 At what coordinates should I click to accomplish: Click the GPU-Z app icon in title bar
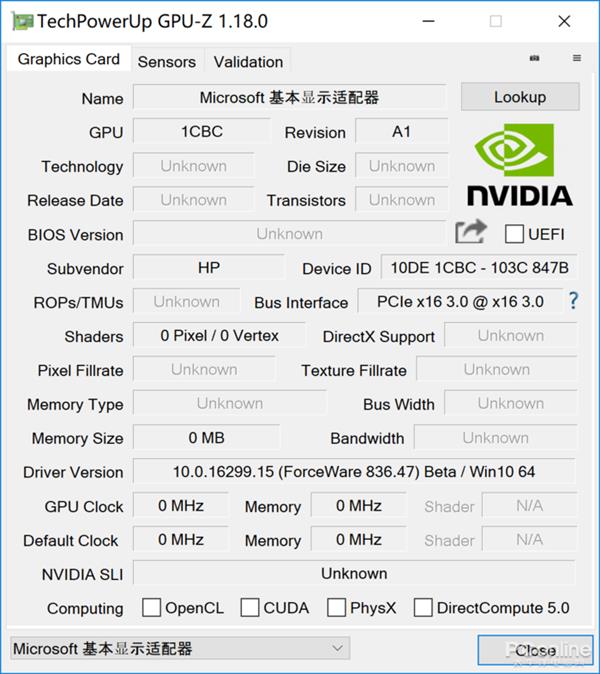(x=22, y=21)
